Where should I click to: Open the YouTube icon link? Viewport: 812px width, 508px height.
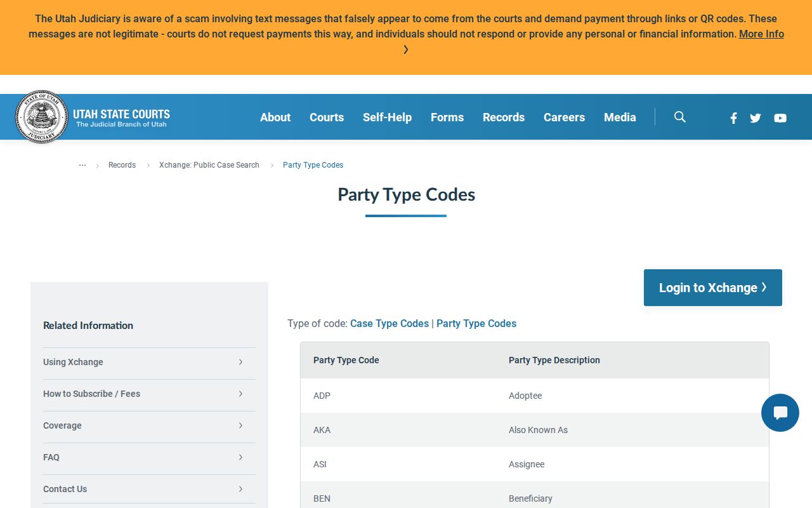click(780, 117)
